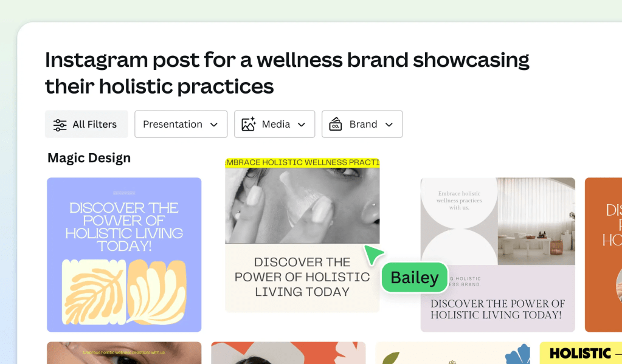The height and width of the screenshot is (364, 622).
Task: Click the All Filters sliders icon
Action: click(60, 125)
